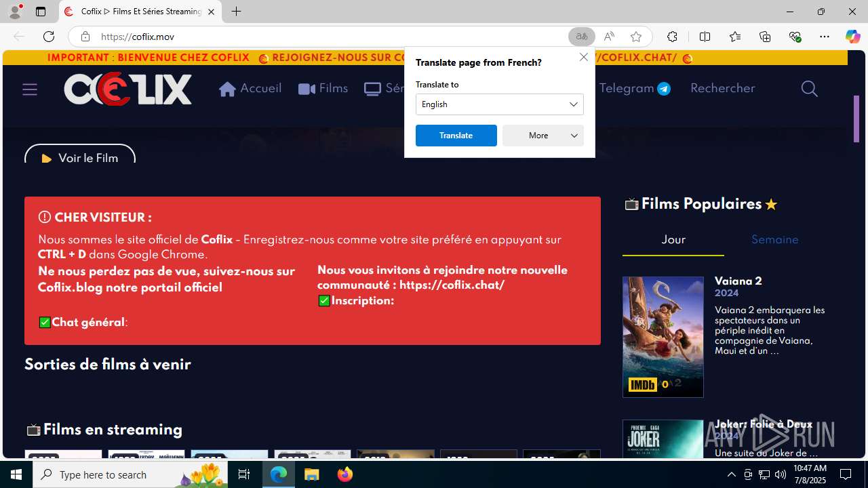Viewport: 868px width, 488px height.
Task: Click the Inscription link text
Action: [362, 301]
